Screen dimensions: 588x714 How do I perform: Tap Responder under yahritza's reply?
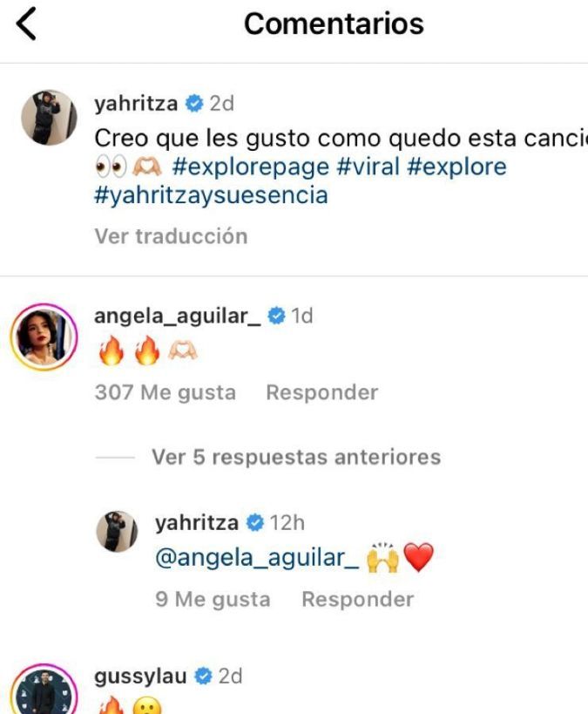point(358,599)
